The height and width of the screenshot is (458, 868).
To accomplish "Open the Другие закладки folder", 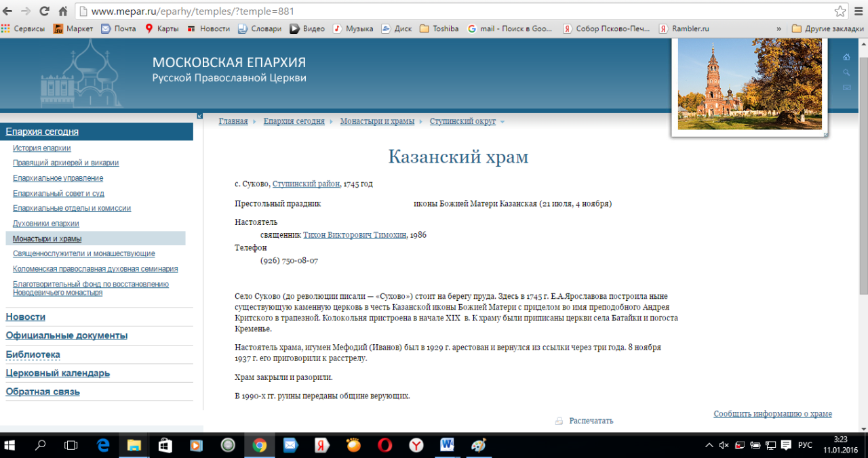I will [828, 28].
